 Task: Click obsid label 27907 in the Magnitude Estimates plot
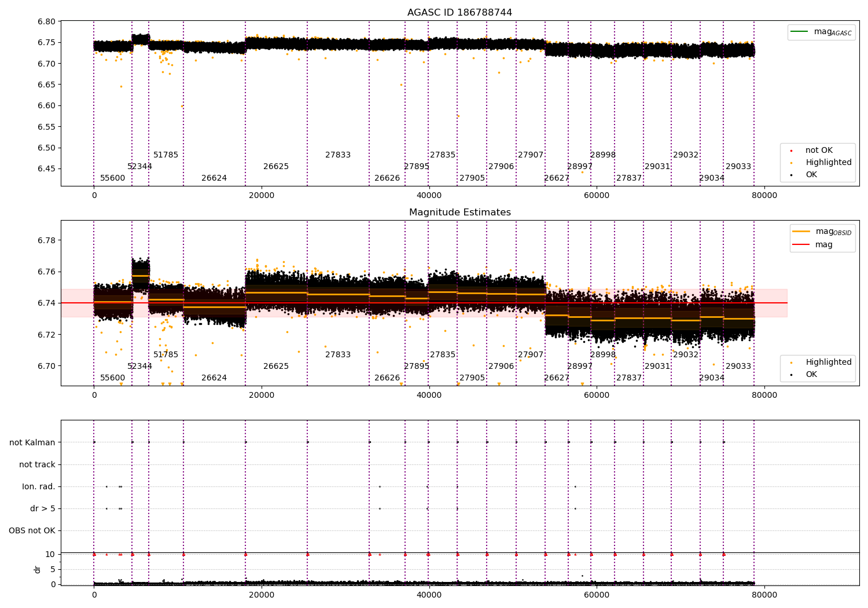(531, 355)
